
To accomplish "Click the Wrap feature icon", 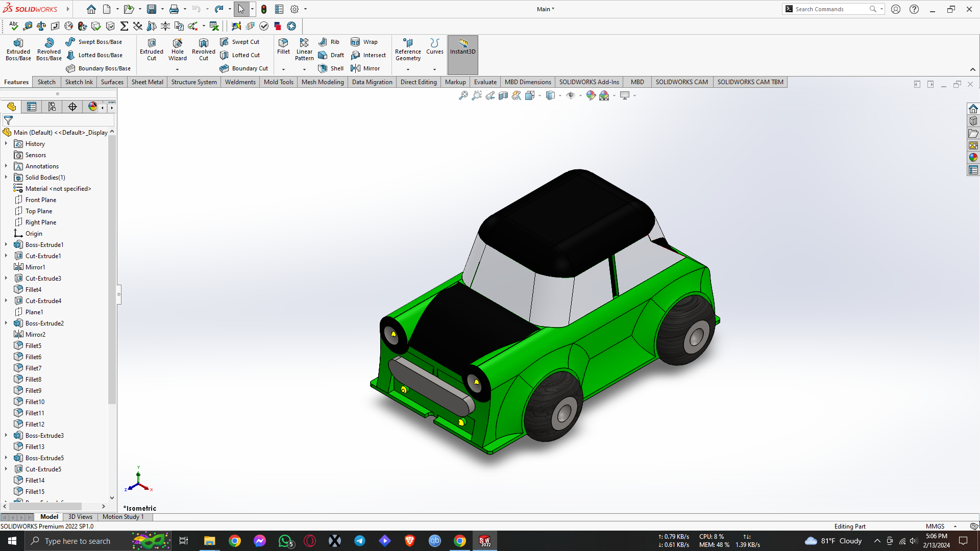I will (x=364, y=42).
